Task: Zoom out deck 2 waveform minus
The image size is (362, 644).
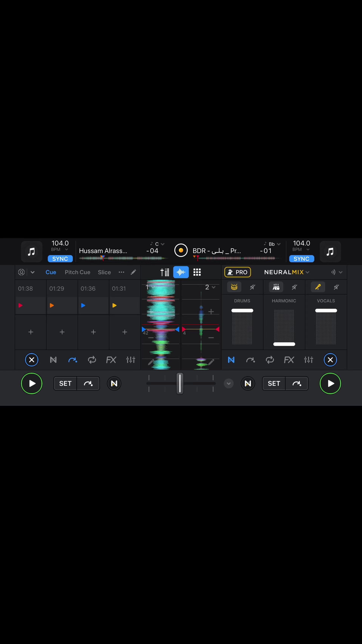Action: pos(211,337)
